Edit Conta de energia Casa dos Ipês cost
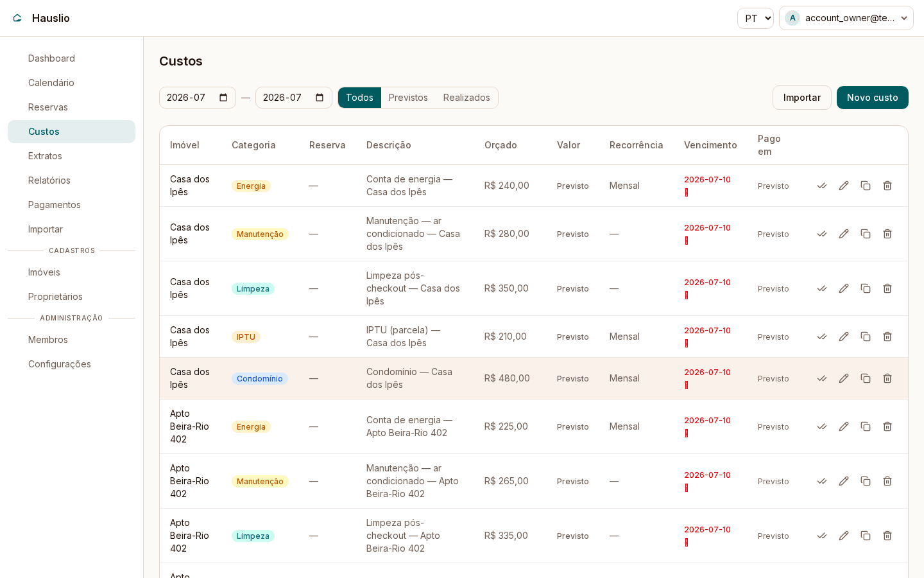 tap(844, 186)
